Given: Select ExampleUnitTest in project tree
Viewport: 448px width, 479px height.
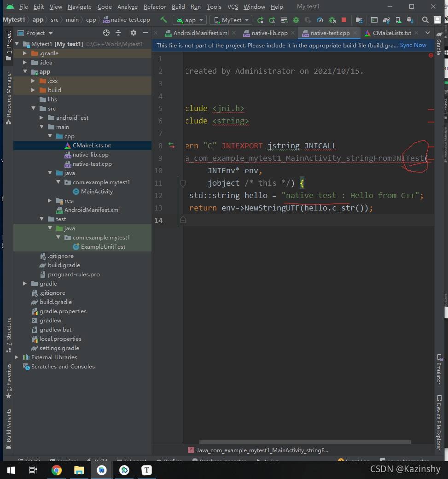Looking at the screenshot, I should pyautogui.click(x=82, y=247).
